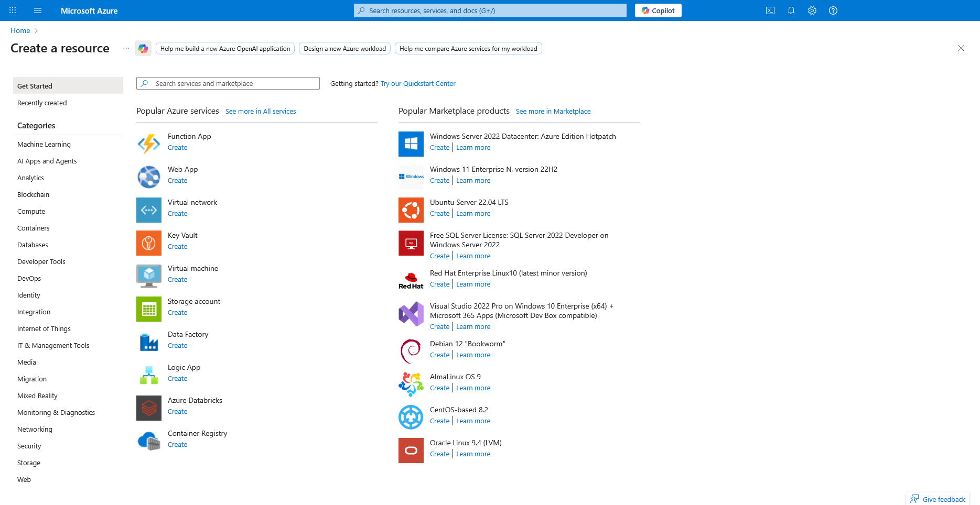Focus the Search services and marketplace field
This screenshot has height=505, width=980.
233,83
